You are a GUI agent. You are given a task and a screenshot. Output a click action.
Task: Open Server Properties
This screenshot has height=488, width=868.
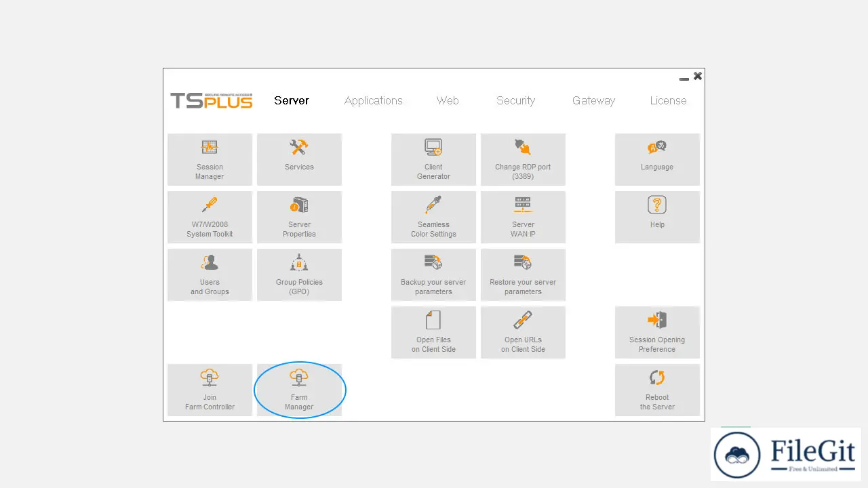click(299, 217)
